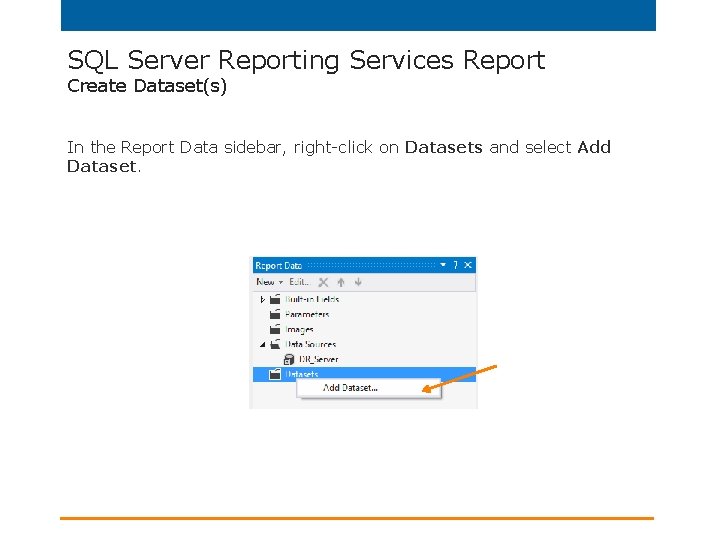Image resolution: width=720 pixels, height=540 pixels.
Task: Click the Built-in Fields folder icon
Action: click(x=275, y=299)
